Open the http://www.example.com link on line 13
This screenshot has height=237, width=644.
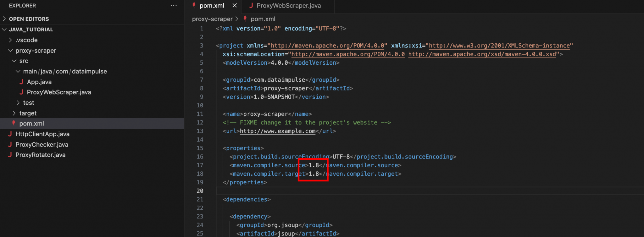[x=278, y=131]
